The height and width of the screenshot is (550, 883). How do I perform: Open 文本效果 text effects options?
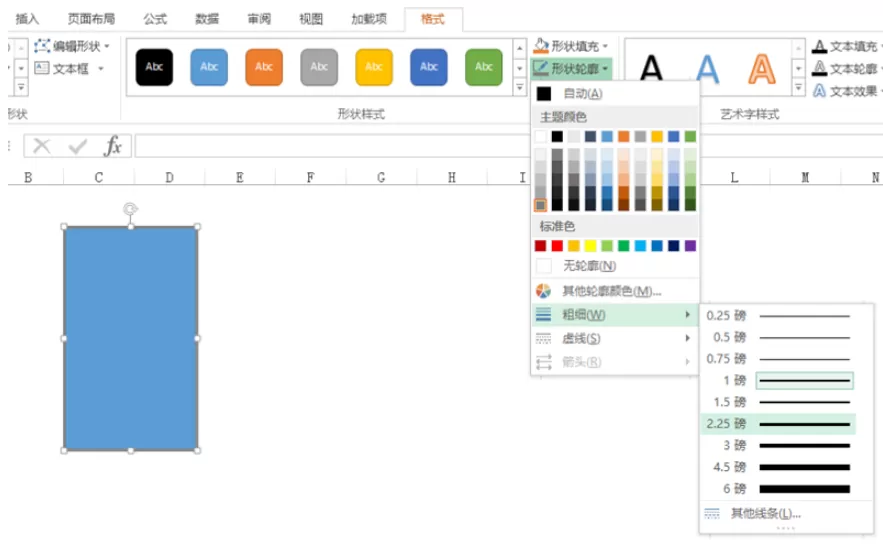pos(846,91)
